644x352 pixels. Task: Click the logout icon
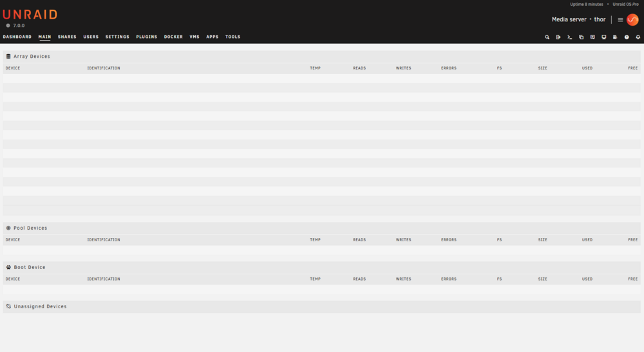click(558, 37)
